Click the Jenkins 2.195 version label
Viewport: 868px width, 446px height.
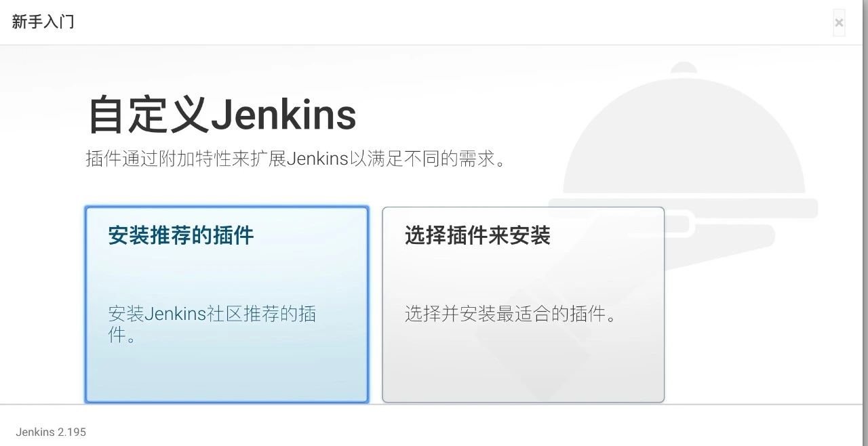51,432
